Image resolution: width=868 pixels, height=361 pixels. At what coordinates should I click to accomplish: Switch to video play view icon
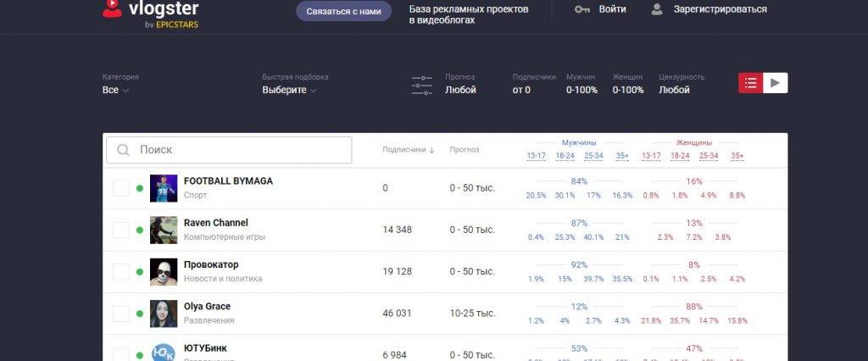tap(776, 82)
